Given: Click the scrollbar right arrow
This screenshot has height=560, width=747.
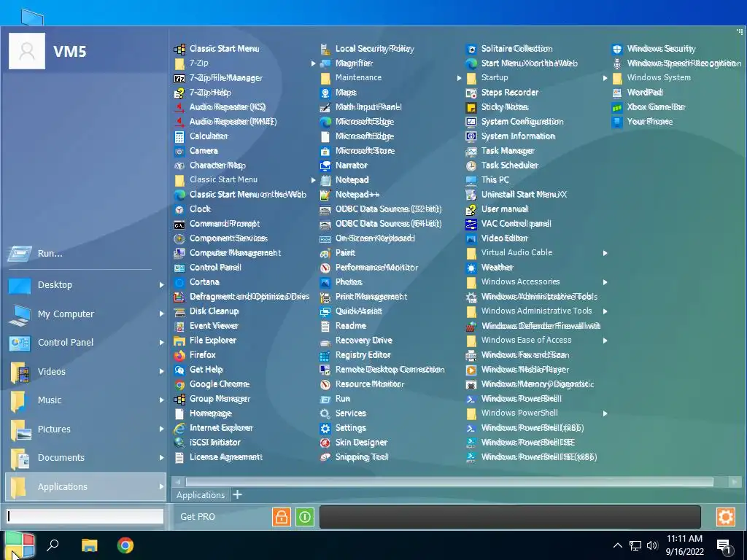Looking at the screenshot, I should (x=735, y=483).
